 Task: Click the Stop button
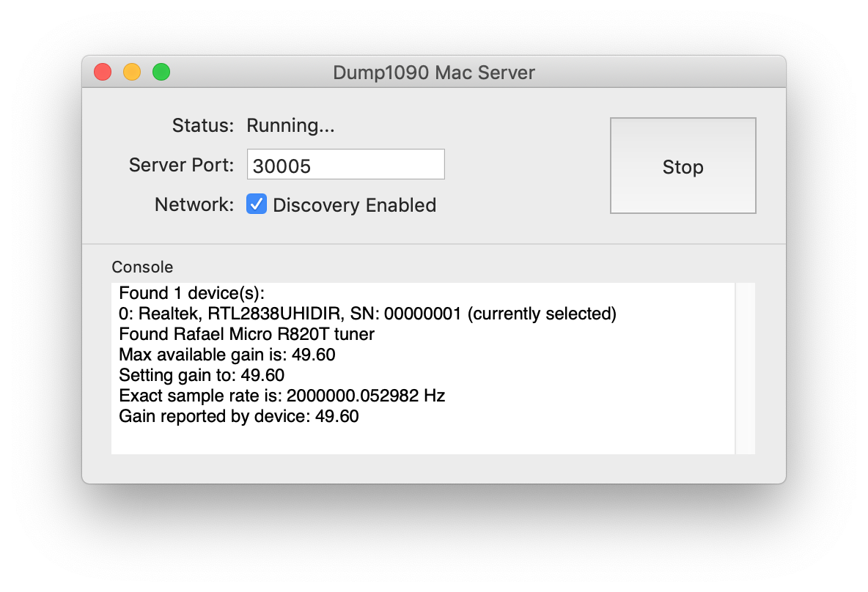pyautogui.click(x=683, y=166)
